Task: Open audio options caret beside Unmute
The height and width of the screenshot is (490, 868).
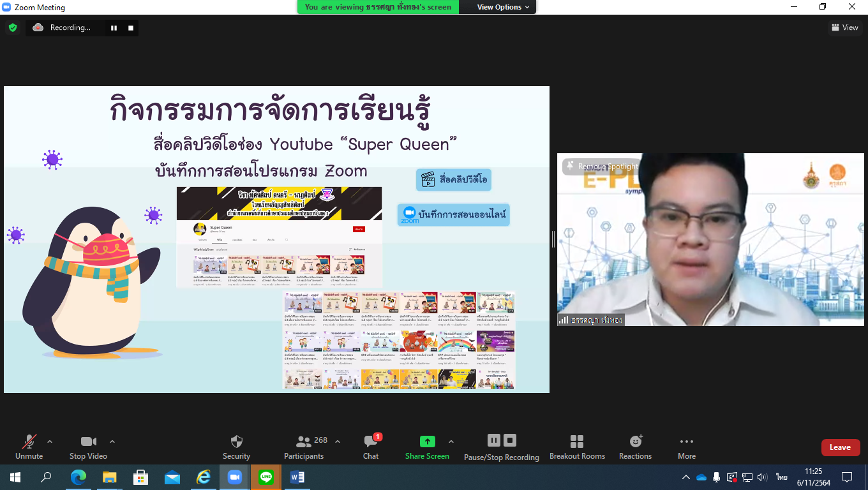Action: (50, 442)
